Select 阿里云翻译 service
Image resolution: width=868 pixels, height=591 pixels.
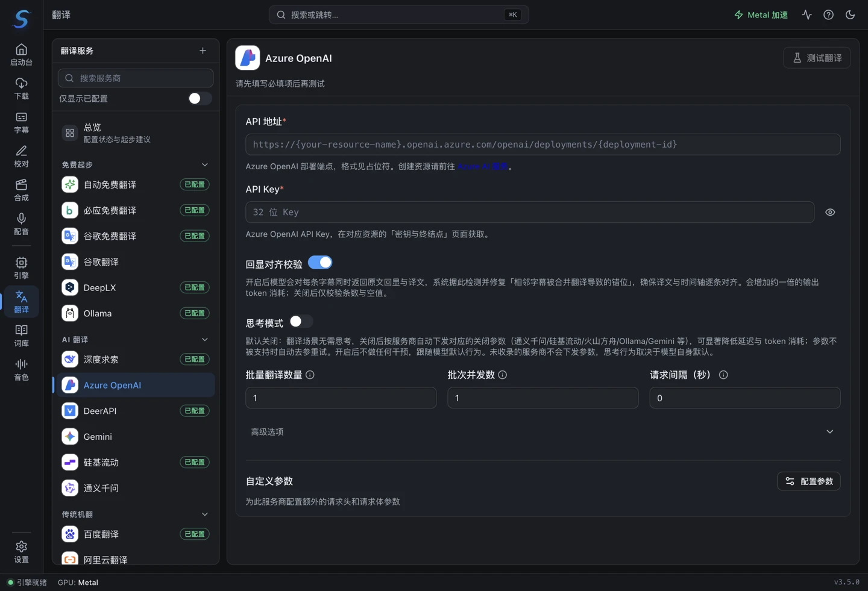point(136,558)
